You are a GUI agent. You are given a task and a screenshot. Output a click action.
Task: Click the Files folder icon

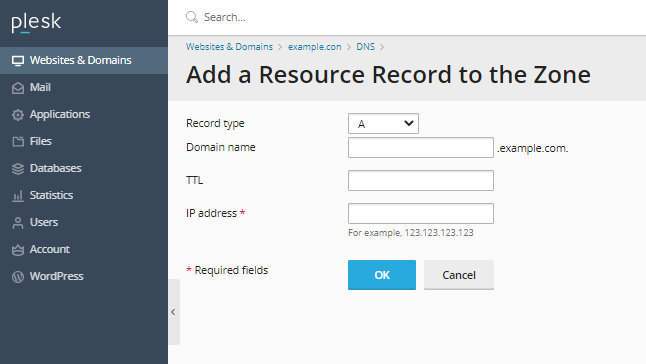(x=18, y=142)
